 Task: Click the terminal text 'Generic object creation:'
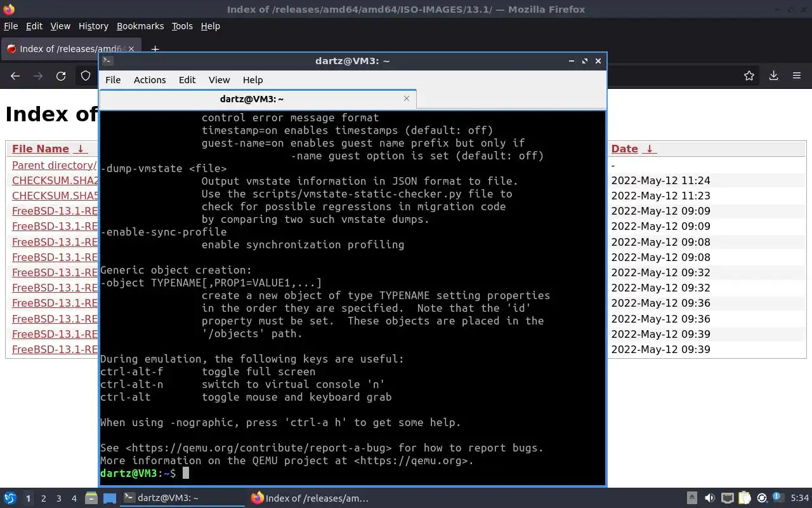176,270
